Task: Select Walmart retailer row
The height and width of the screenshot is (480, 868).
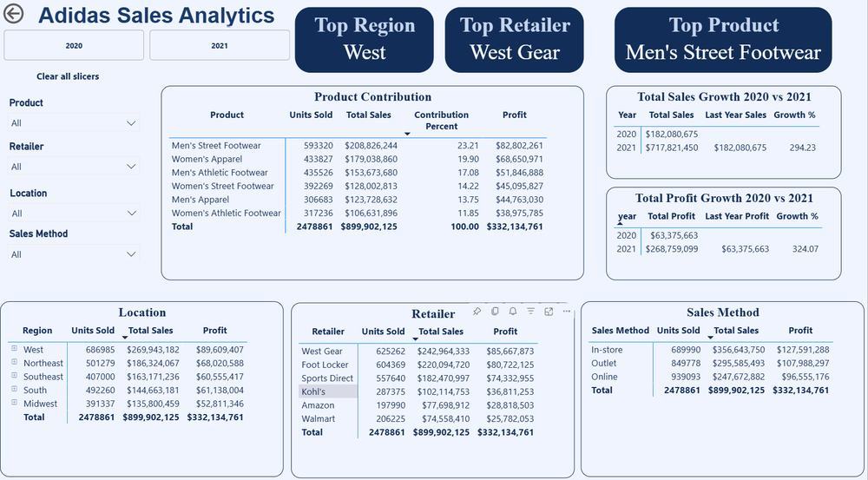Action: [x=418, y=418]
